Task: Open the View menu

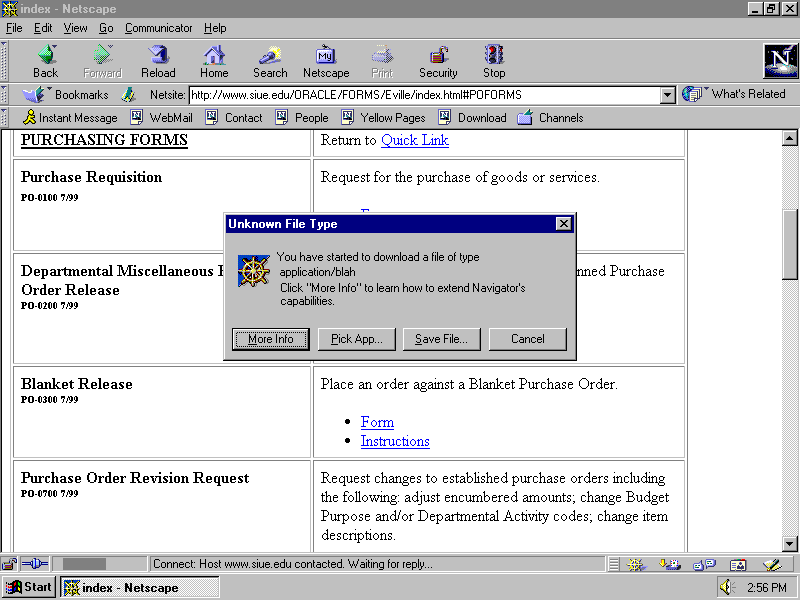Action: tap(75, 28)
